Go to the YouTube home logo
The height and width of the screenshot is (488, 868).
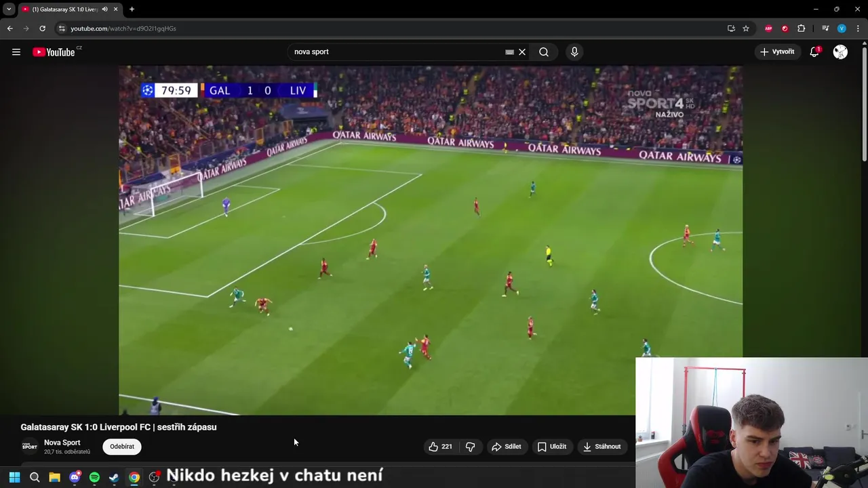[x=54, y=52]
